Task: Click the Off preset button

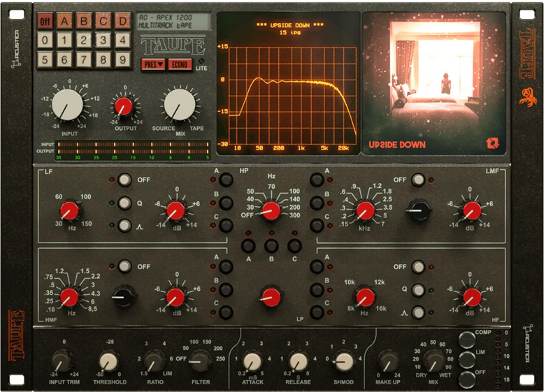Action: 45,21
